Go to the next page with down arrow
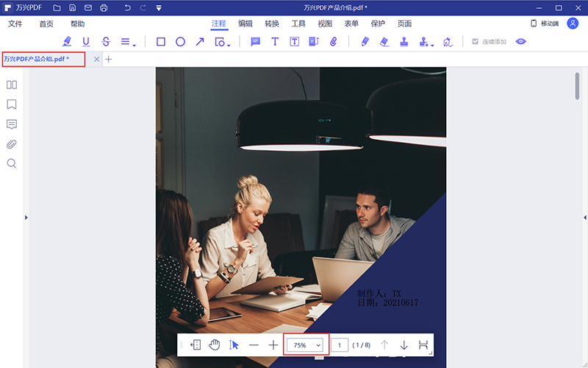The width and height of the screenshot is (588, 368). (404, 344)
